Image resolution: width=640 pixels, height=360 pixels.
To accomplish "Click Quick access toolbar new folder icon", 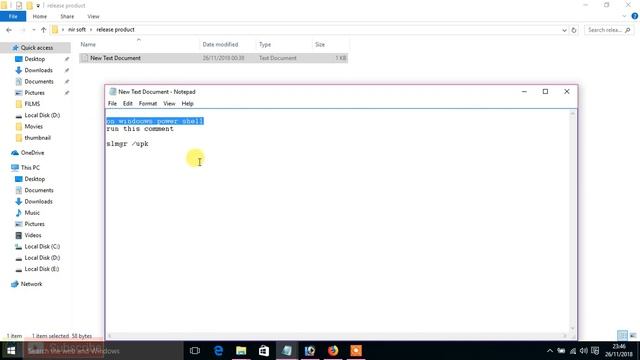I will point(29,5).
